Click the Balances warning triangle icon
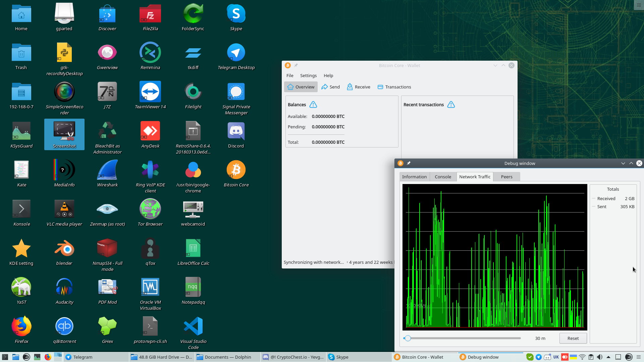This screenshot has height=362, width=644. [x=313, y=105]
